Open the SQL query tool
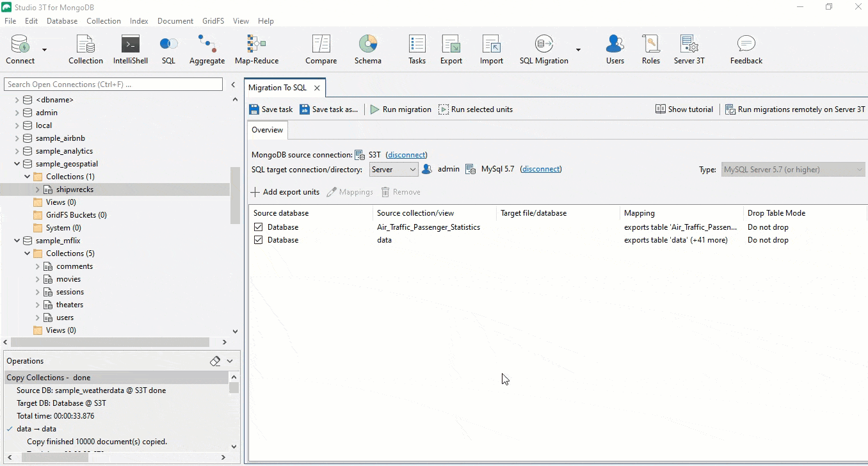 pos(168,50)
